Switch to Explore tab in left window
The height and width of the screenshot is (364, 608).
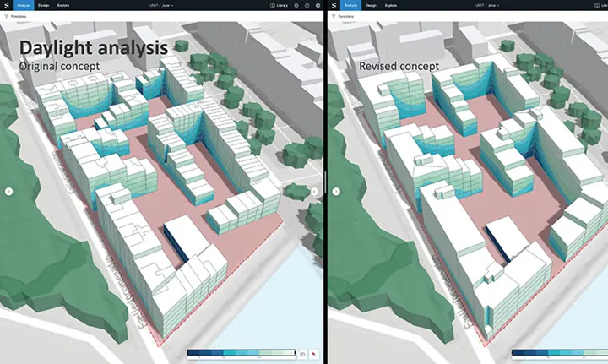pyautogui.click(x=63, y=5)
